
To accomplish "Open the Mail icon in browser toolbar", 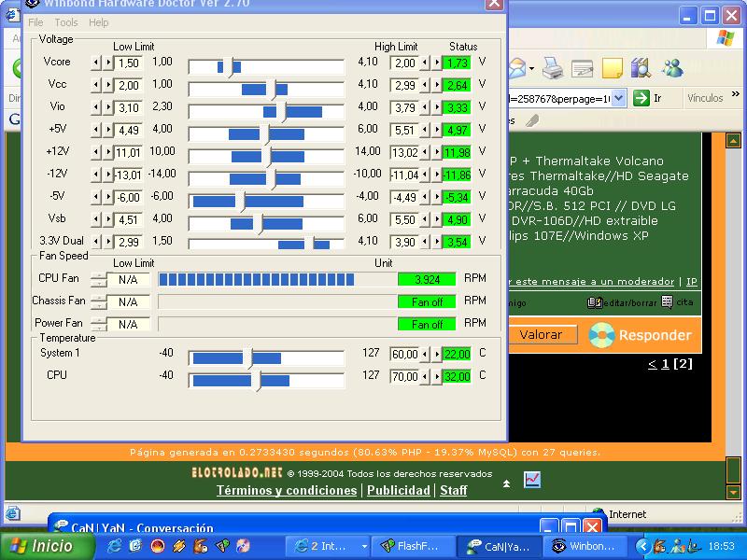I will 517,68.
